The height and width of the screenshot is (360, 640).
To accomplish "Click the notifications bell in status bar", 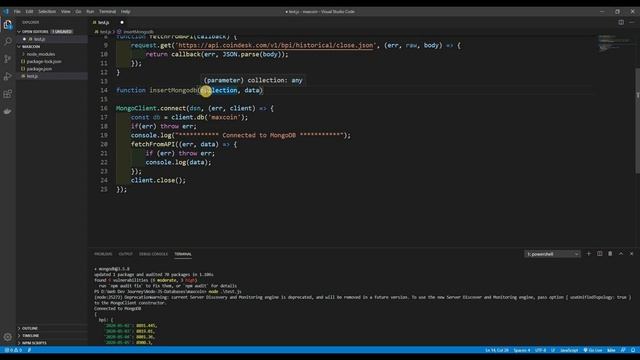I will (633, 350).
